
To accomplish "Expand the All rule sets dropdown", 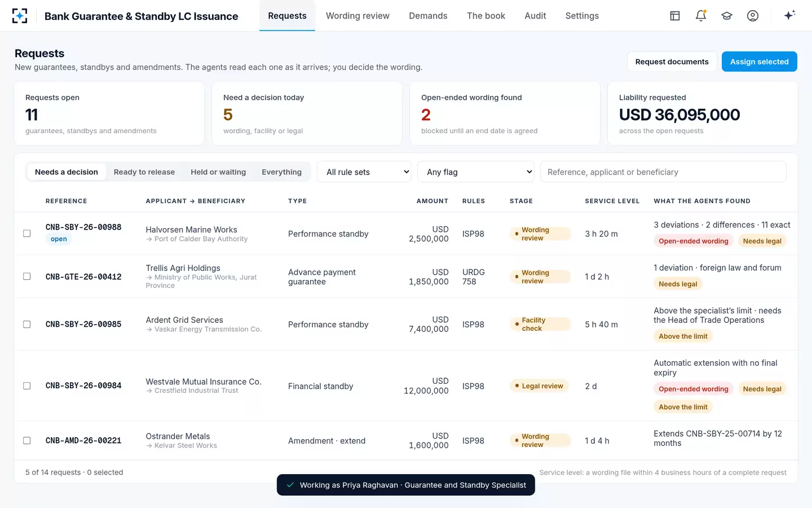I will [365, 172].
